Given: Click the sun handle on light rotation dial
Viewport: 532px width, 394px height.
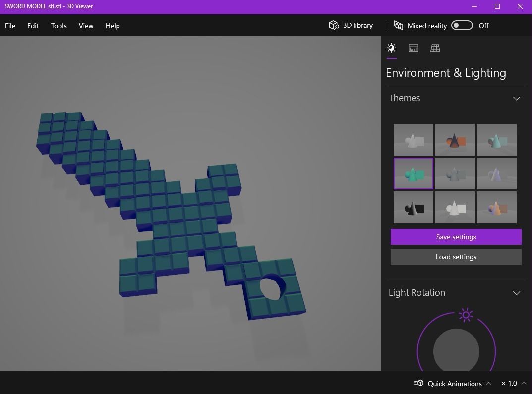Looking at the screenshot, I should point(466,315).
